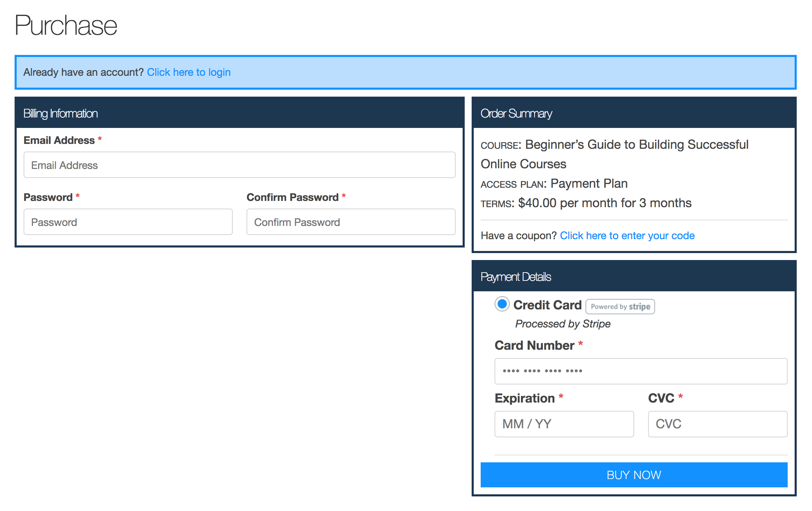This screenshot has height=511, width=812.
Task: Focus the Card Number field
Action: click(x=640, y=371)
